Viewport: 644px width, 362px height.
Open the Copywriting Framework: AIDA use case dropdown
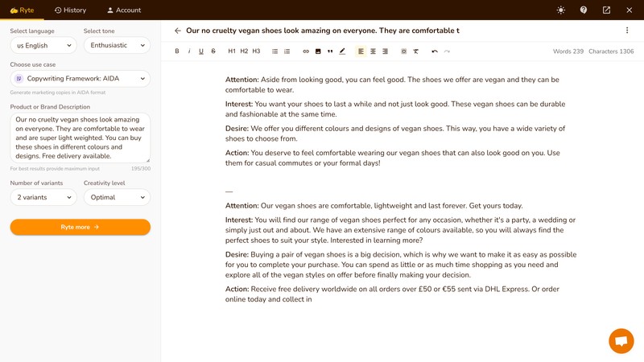[x=80, y=79]
